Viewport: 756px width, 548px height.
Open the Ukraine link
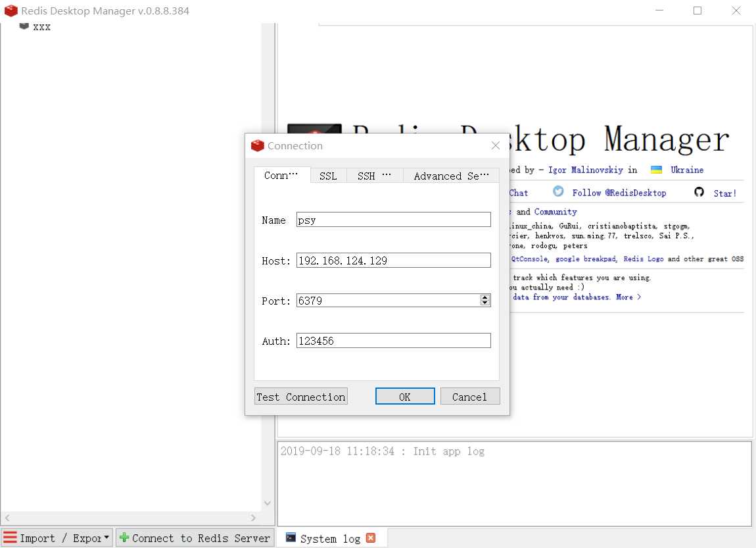point(687,170)
